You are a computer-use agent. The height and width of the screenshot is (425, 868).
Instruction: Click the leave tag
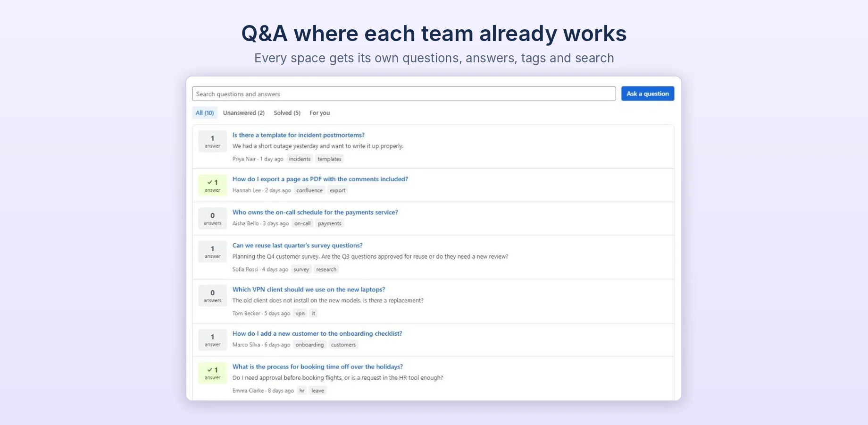317,391
